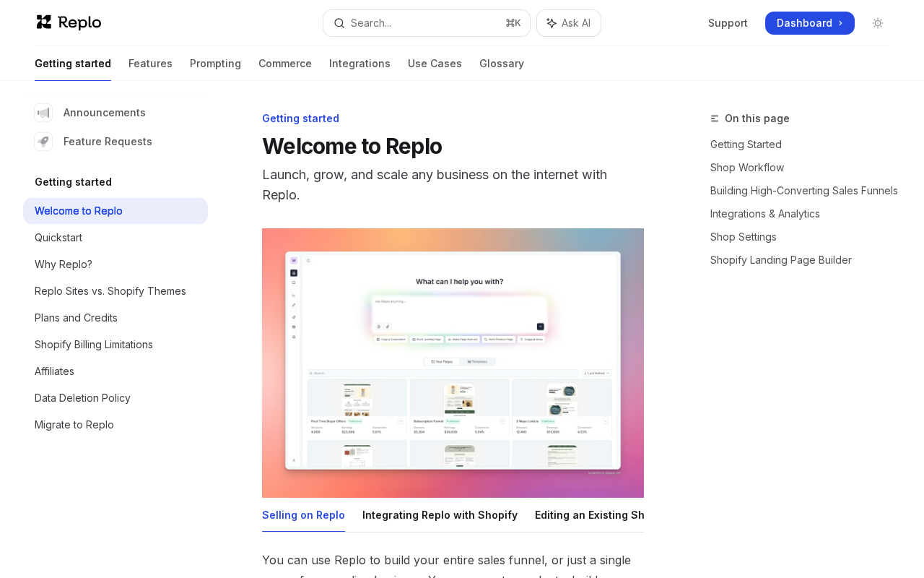
Task: Open the Features tab
Action: click(150, 64)
